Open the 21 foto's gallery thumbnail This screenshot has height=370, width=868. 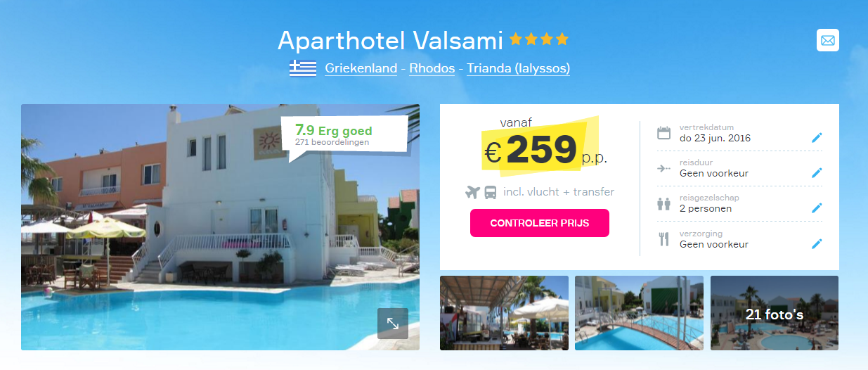(x=775, y=313)
